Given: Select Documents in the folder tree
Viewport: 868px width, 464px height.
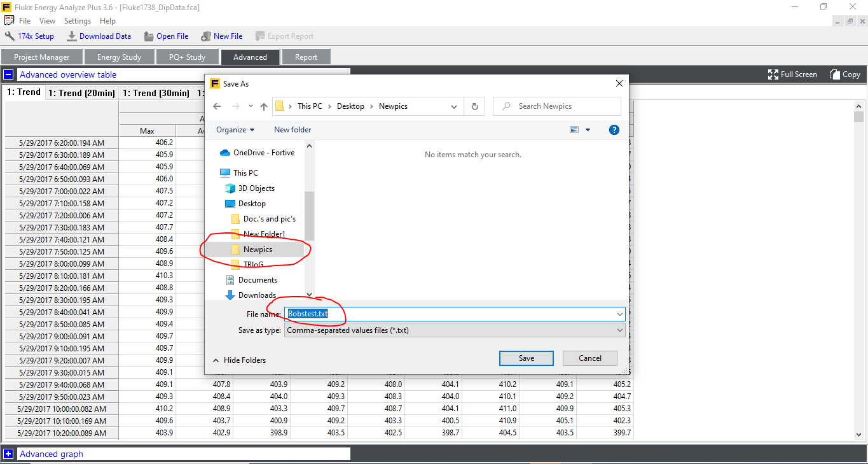Looking at the screenshot, I should tap(251, 280).
